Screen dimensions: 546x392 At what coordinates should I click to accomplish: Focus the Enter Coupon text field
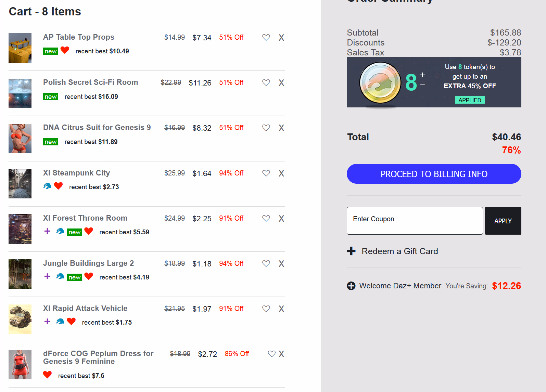(415, 221)
